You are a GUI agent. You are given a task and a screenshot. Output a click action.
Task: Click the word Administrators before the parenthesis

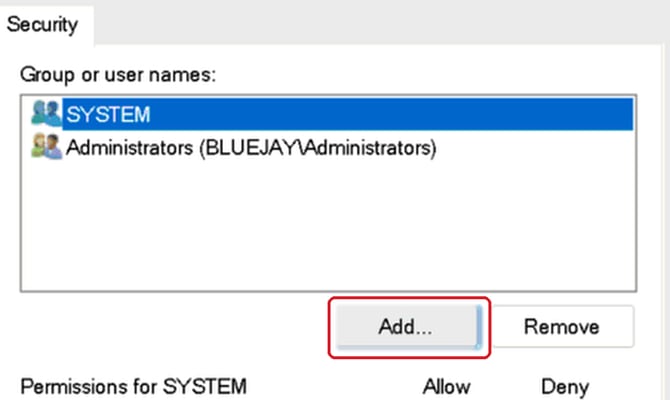pos(129,148)
